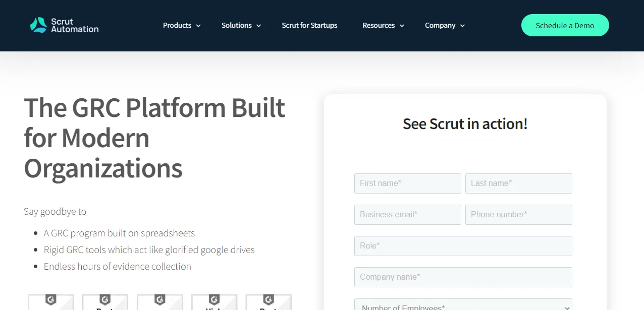
Task: Focus the Role field
Action: [463, 246]
